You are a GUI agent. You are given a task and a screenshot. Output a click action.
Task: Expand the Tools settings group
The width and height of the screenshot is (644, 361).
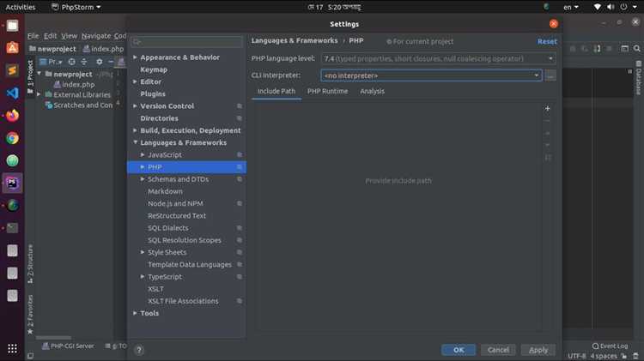pos(135,313)
